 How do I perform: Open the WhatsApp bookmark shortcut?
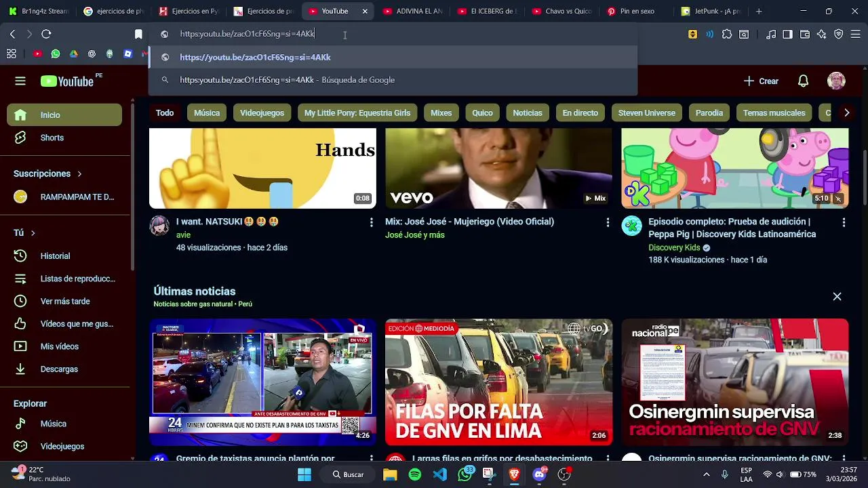56,54
